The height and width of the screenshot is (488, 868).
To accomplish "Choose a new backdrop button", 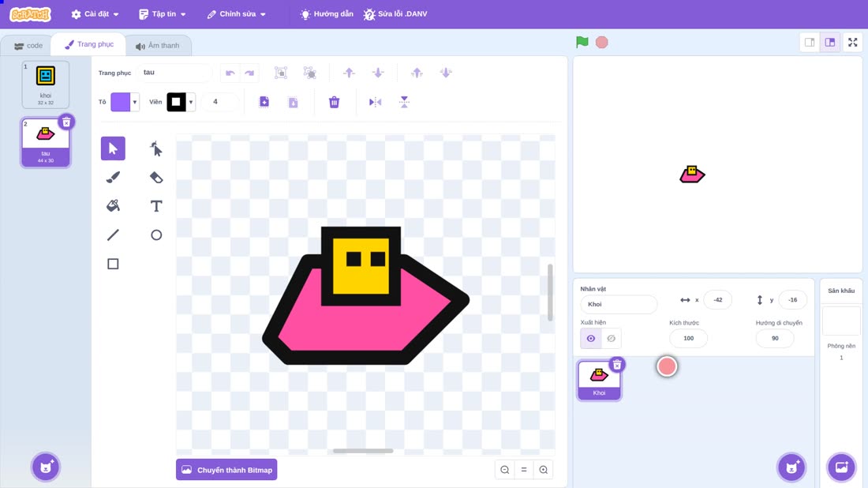I will [x=841, y=467].
